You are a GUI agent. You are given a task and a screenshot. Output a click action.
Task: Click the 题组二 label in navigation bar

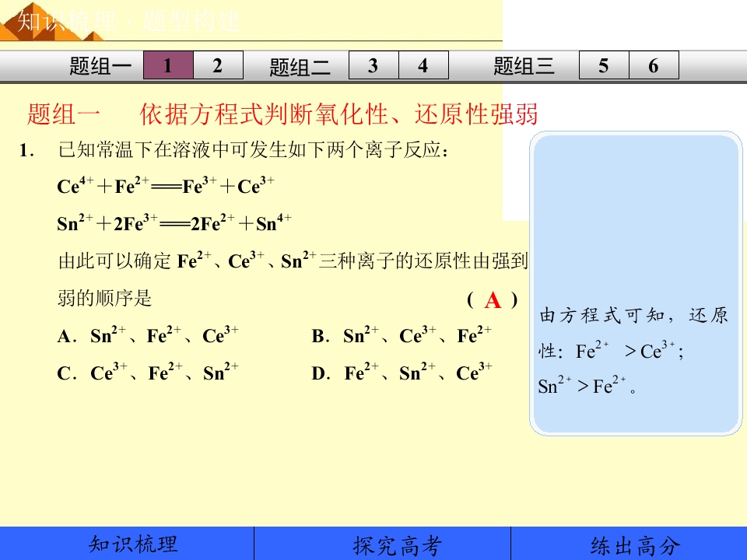300,66
